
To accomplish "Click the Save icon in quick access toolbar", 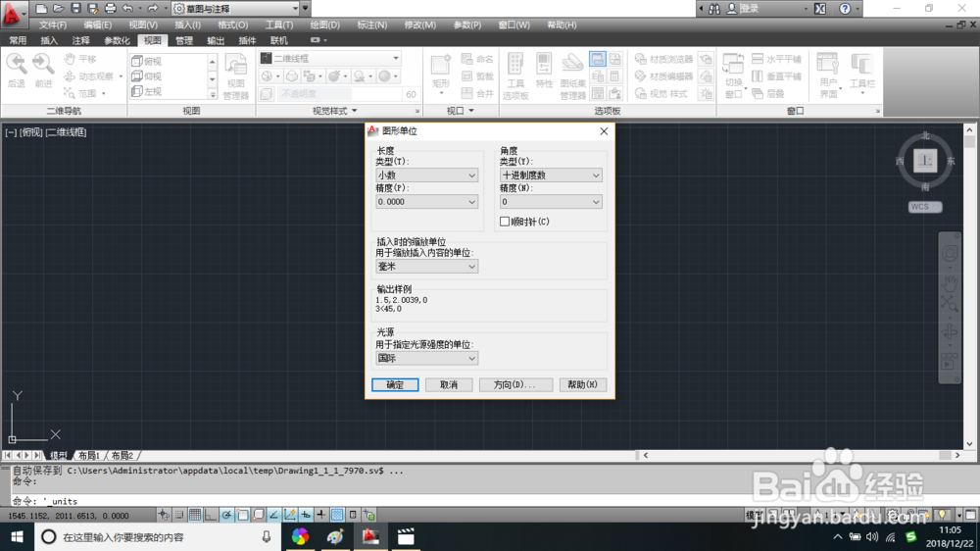I will 75,8.
